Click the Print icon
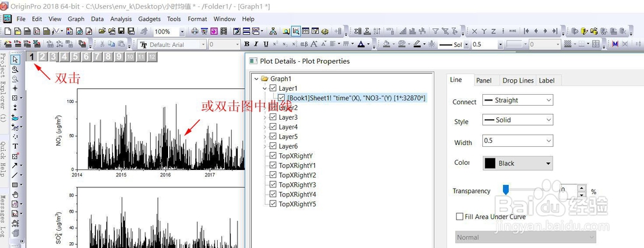 pyautogui.click(x=194, y=31)
